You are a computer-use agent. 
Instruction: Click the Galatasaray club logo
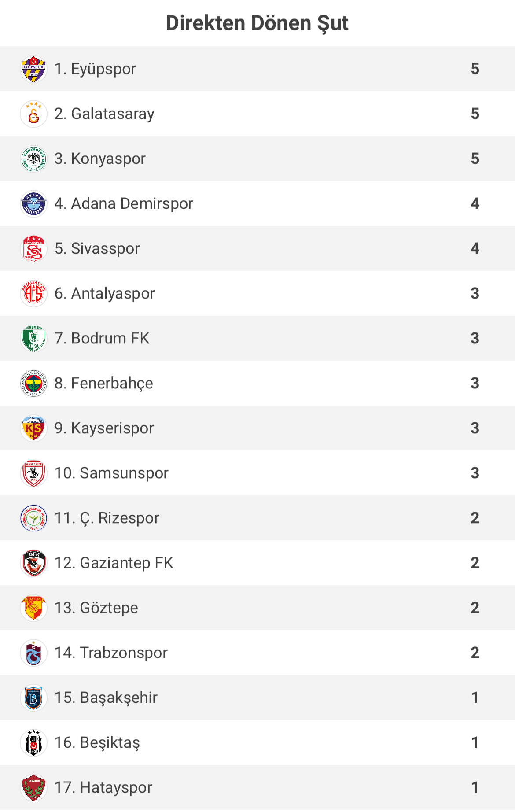33,114
